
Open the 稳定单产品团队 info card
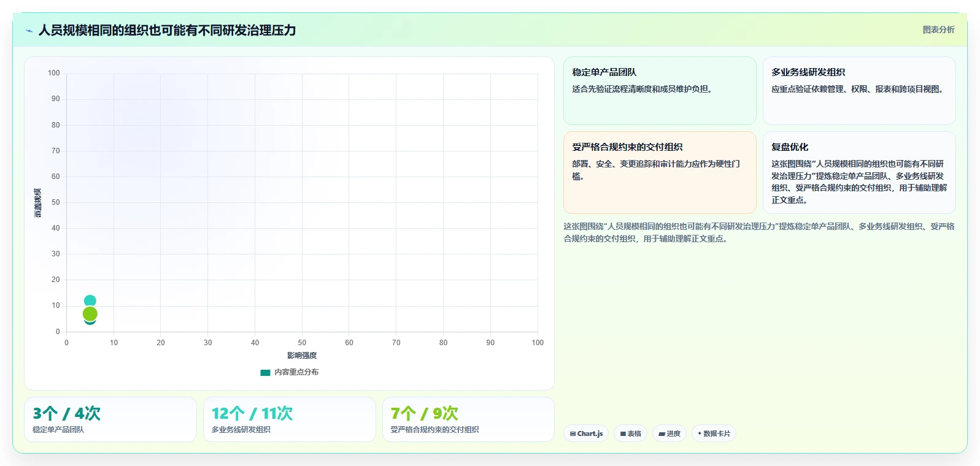pos(660,91)
